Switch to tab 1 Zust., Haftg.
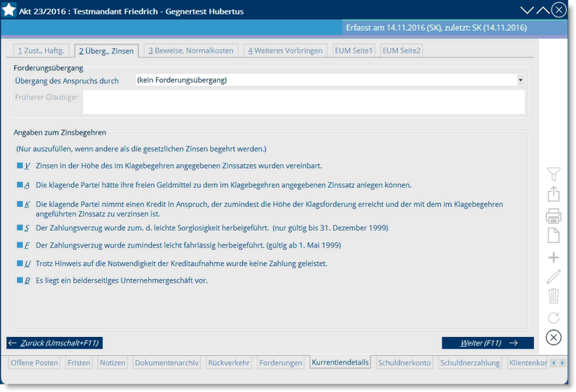The height and width of the screenshot is (392, 576). point(41,50)
